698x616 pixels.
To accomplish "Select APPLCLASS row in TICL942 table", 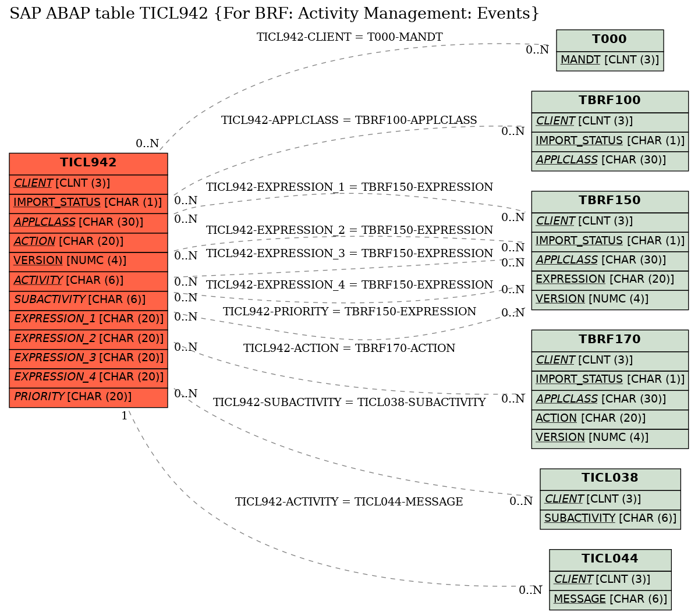I will coord(88,223).
